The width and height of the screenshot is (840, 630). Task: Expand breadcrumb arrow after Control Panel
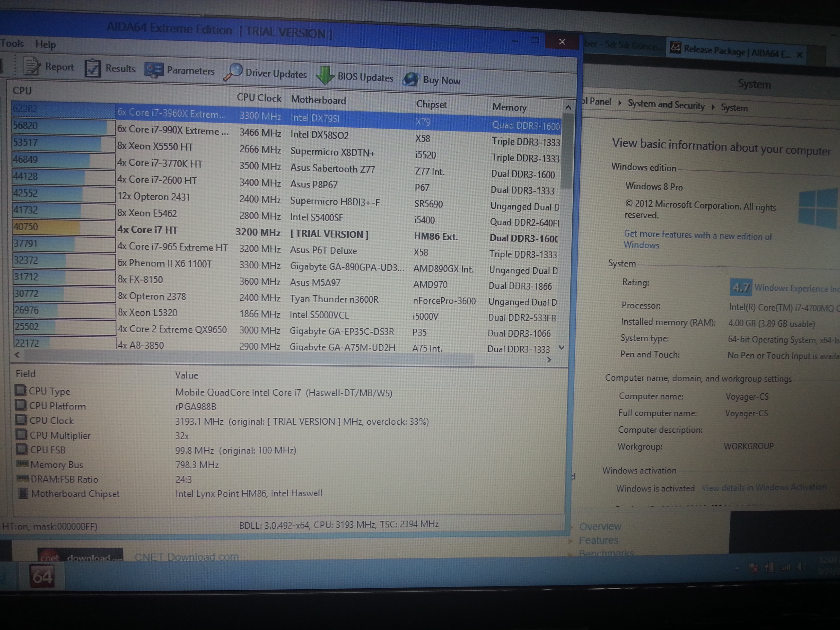point(620,103)
